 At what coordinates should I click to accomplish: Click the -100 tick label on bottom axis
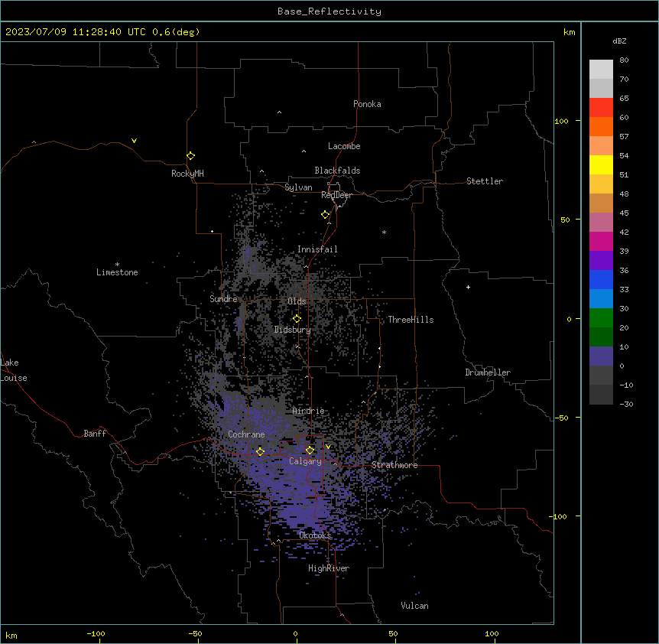96,633
